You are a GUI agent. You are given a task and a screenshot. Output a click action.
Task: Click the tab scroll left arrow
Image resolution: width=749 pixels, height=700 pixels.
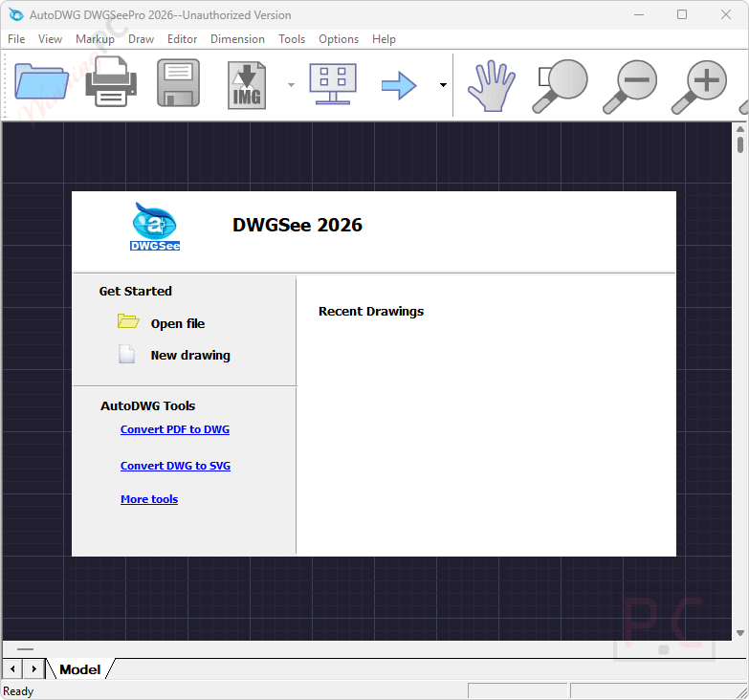[12, 669]
